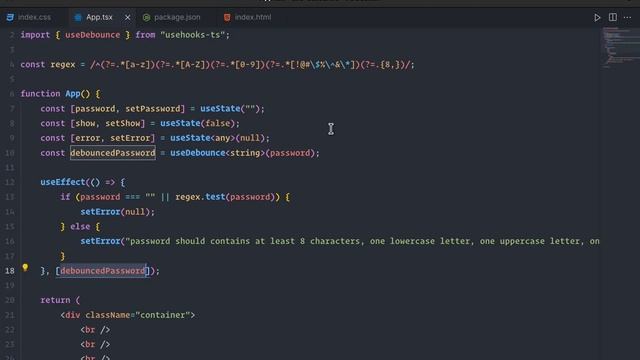Open the package.json tab

coord(177,18)
